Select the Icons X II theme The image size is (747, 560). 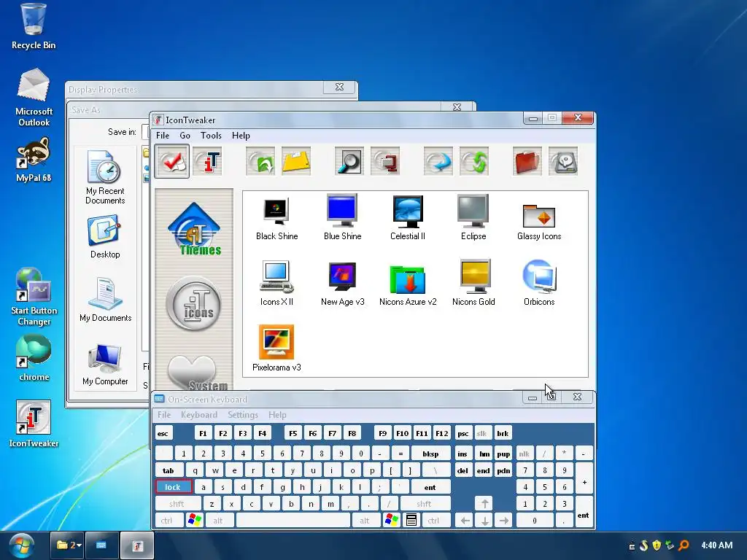point(276,284)
